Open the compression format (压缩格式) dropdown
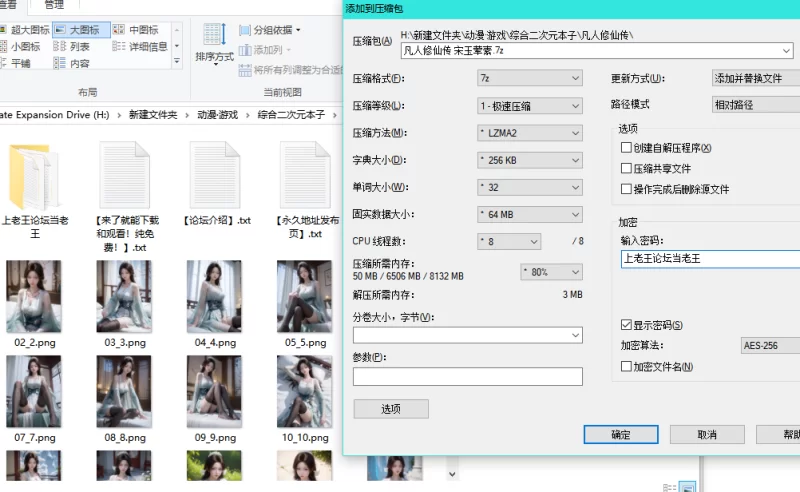This screenshot has height=492, width=800. [530, 78]
